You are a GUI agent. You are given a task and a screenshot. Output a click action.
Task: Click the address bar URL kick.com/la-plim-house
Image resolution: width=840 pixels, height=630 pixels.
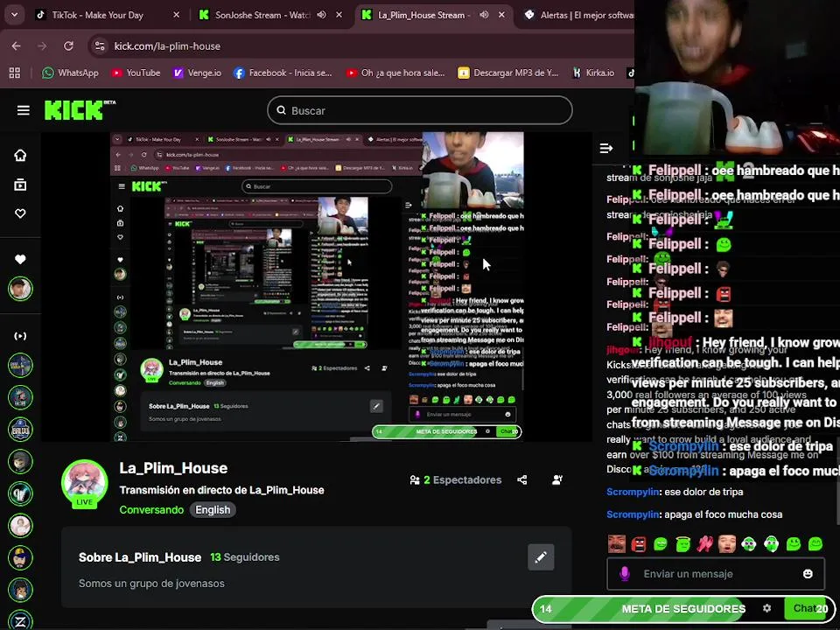click(x=167, y=46)
